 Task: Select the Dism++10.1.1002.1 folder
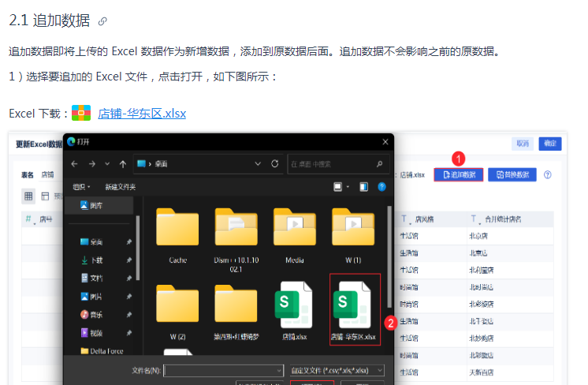236,240
